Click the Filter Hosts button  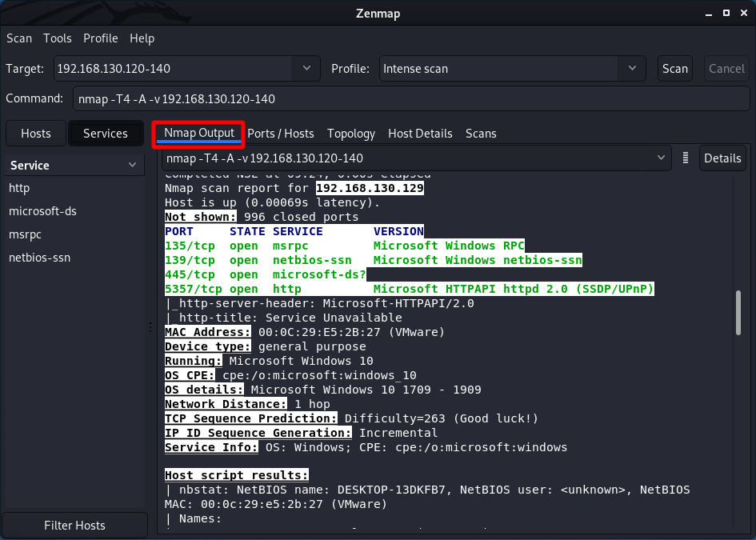[x=74, y=525]
